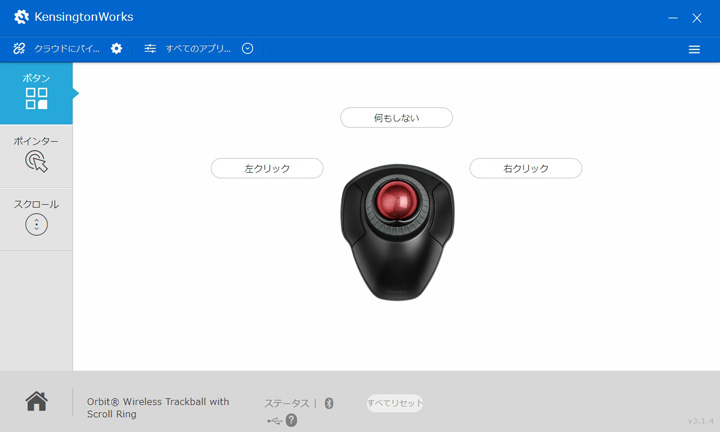Switch to the ポインター tab
The width and height of the screenshot is (720, 432).
(36, 156)
